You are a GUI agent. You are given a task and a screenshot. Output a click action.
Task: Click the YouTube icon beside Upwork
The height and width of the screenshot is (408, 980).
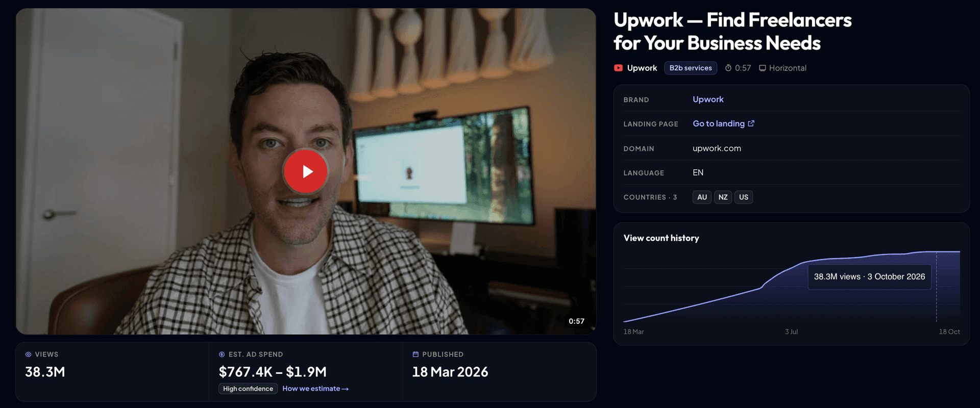click(618, 68)
